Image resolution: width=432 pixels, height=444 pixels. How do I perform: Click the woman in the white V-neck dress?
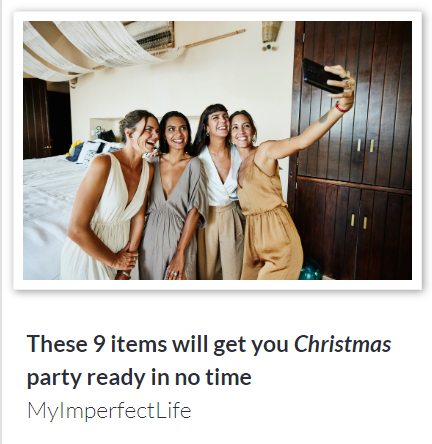tap(110, 195)
